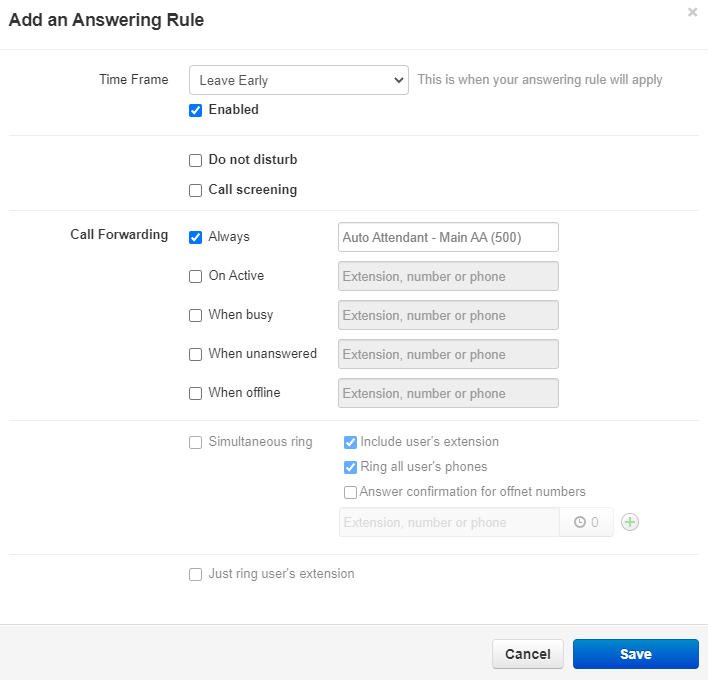
Task: Turn on Call screening
Action: point(196,190)
